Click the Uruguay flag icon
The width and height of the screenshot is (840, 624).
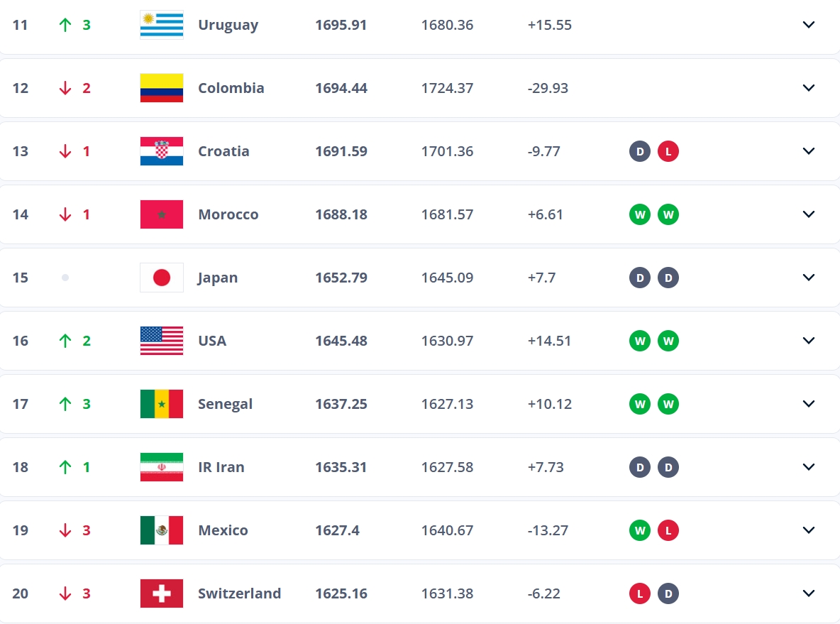tap(162, 25)
